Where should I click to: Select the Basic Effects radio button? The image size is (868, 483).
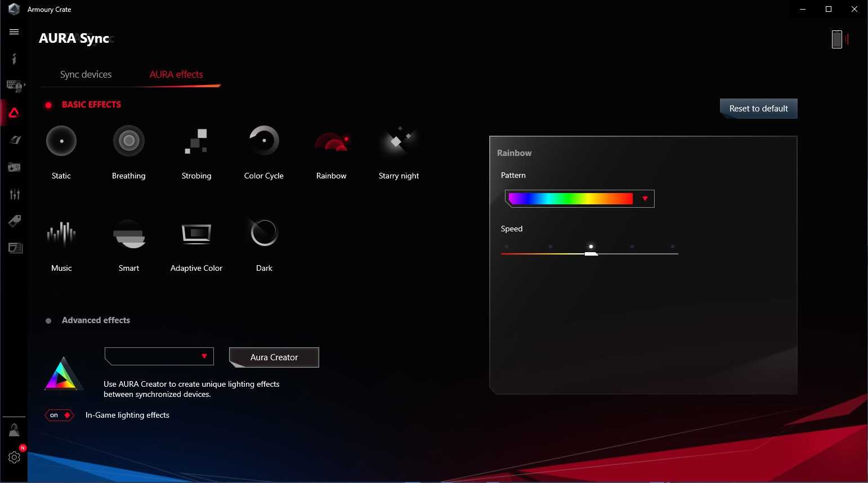coord(48,105)
